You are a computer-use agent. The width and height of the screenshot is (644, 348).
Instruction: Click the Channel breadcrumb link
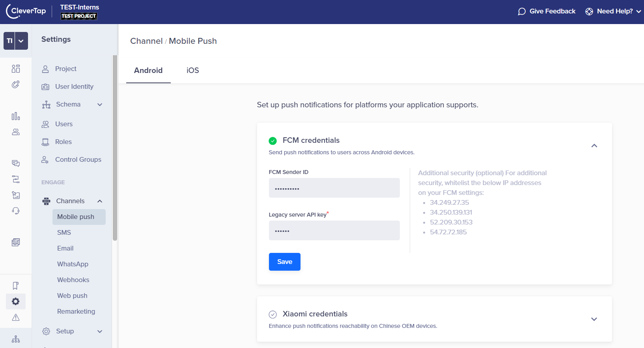pos(146,41)
